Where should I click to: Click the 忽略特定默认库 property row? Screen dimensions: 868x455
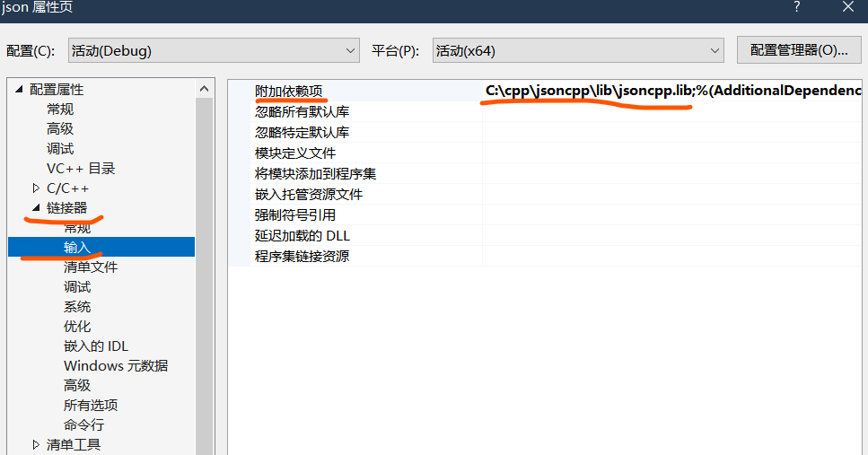click(x=545, y=132)
